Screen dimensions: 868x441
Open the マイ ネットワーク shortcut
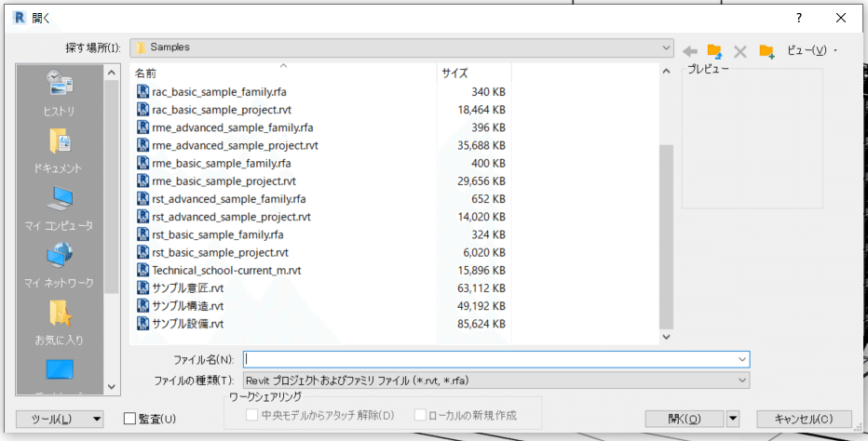[60, 265]
